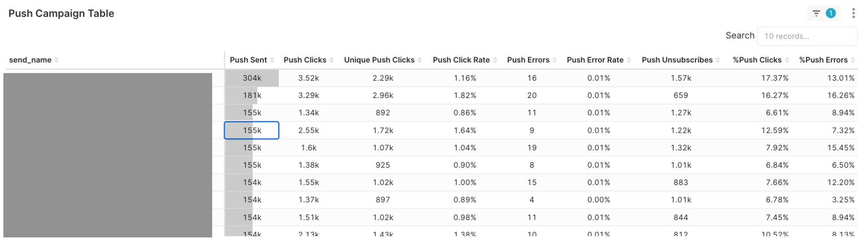Click the Push Unsubscribes sort icon
This screenshot has height=239, width=868.
(718, 60)
